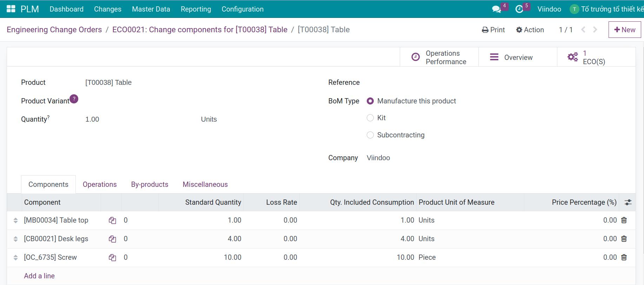Select the Kit BoM type
The image size is (644, 285).
tap(370, 118)
